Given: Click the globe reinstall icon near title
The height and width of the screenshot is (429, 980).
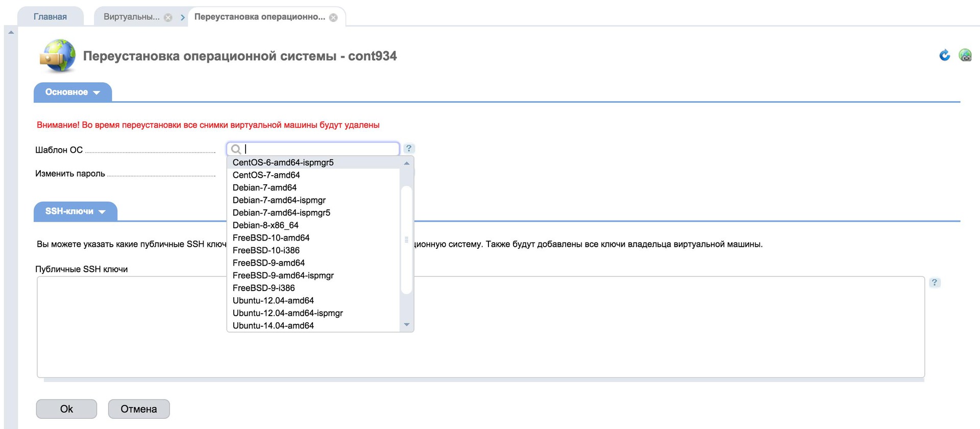Looking at the screenshot, I should [58, 56].
